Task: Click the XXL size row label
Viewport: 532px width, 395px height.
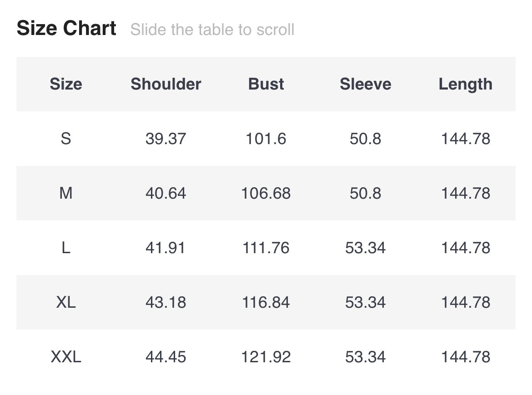Action: tap(66, 357)
